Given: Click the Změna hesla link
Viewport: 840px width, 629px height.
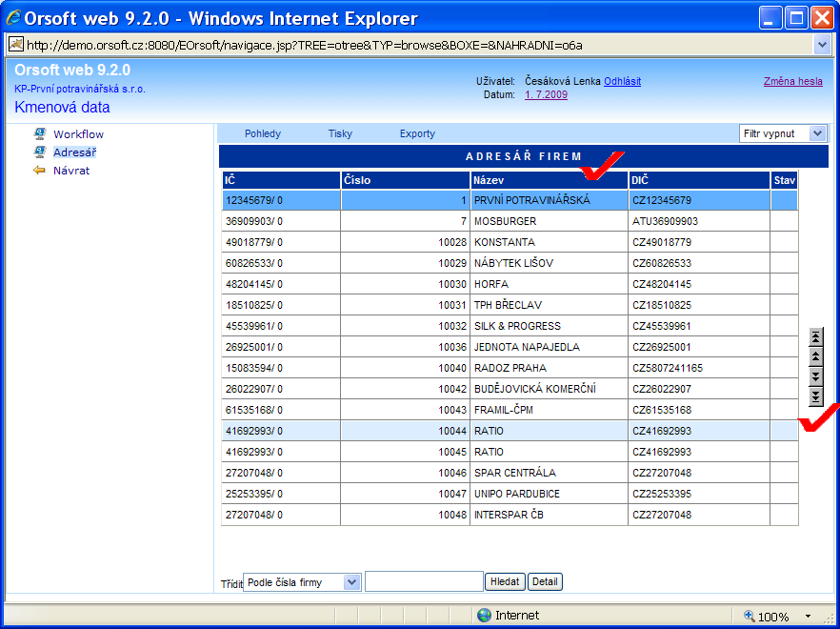Looking at the screenshot, I should point(792,82).
